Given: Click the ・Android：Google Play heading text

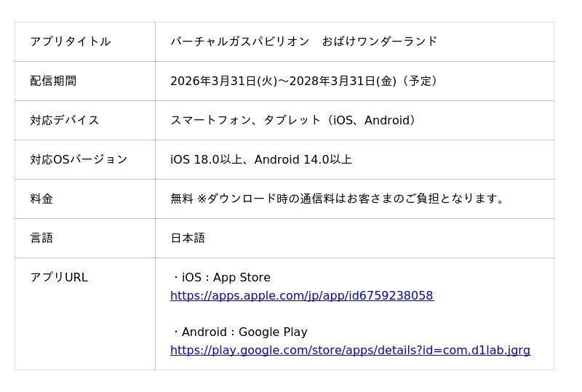Looking at the screenshot, I should pos(239,332).
